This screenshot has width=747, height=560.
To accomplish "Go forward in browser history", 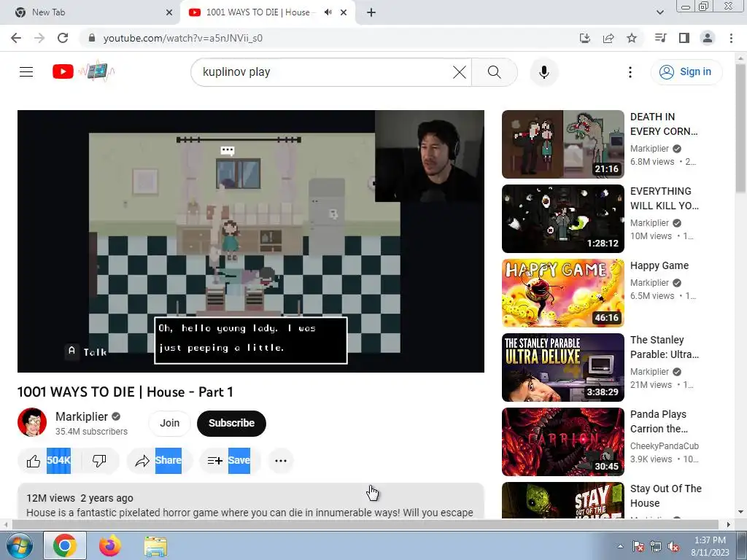I will pyautogui.click(x=39, y=38).
